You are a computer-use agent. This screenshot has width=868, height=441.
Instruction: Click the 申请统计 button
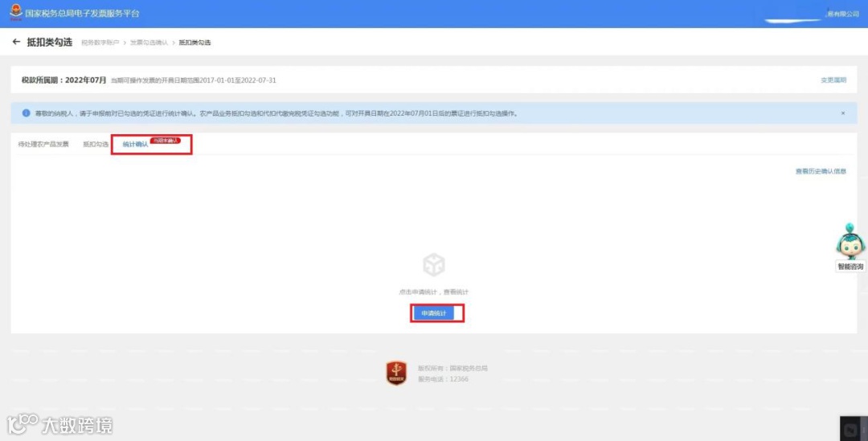[x=434, y=313]
